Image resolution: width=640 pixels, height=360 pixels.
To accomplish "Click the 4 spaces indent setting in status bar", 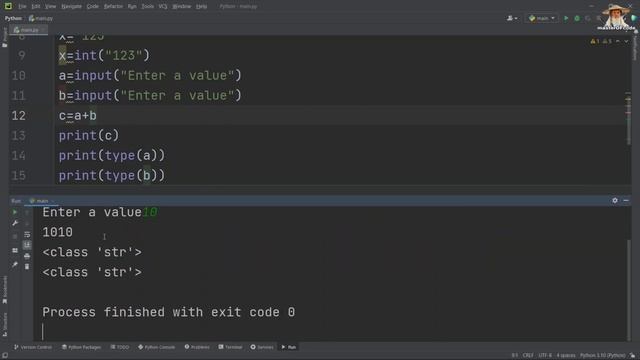I will [x=566, y=356].
